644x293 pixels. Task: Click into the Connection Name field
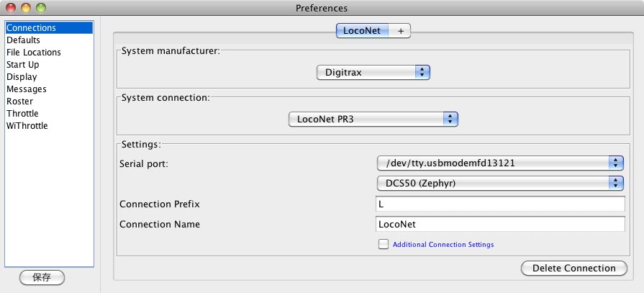pyautogui.click(x=500, y=224)
